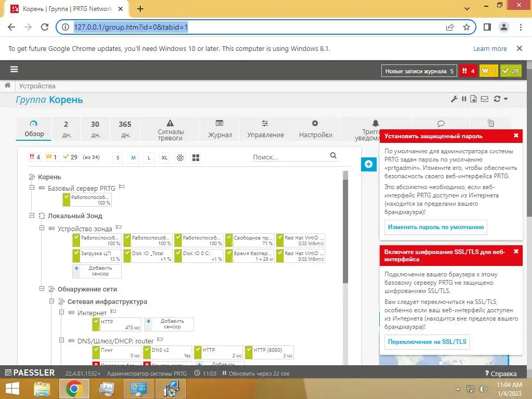The height and width of the screenshot is (399, 532).
Task: Click Добавить сенсор next to Интернет HTTP
Action: click(169, 324)
